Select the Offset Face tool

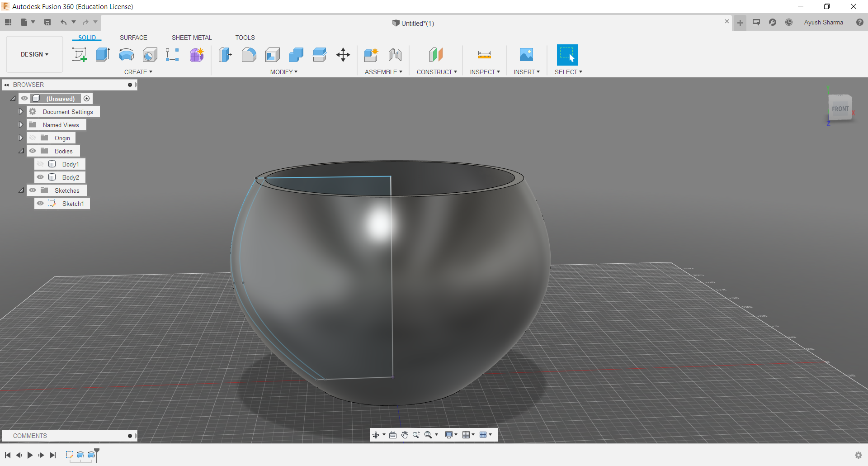point(320,55)
